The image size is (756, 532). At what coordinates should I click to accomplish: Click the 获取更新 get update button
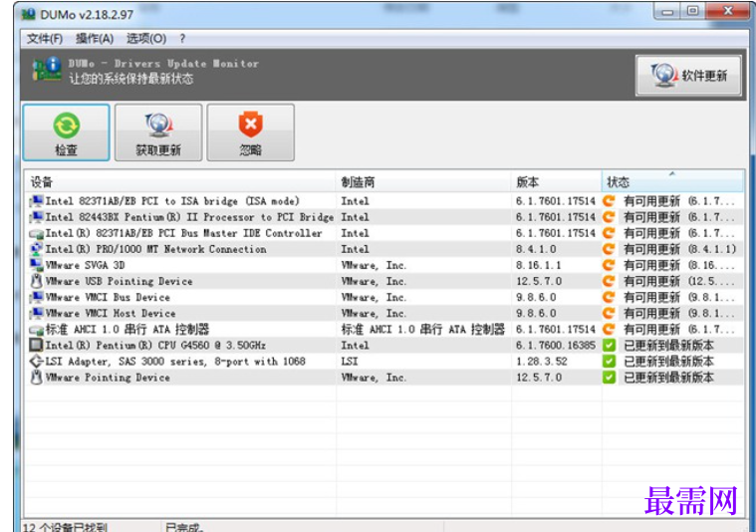(x=158, y=133)
